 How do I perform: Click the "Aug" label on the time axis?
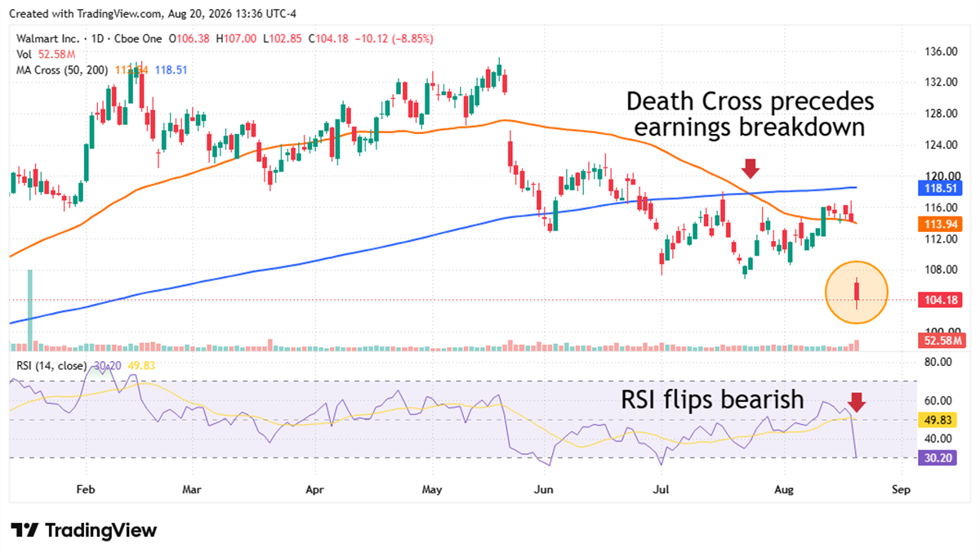coord(784,489)
